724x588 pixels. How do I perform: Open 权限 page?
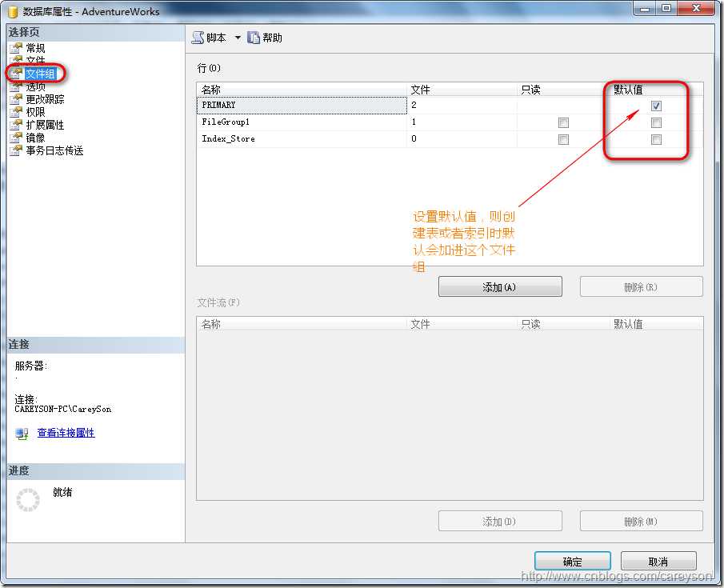click(35, 112)
